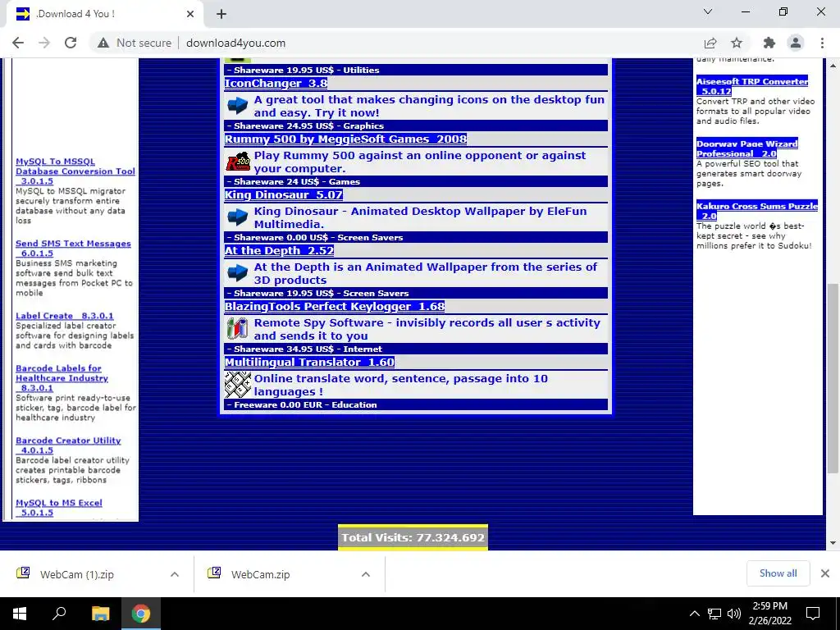Open the Chrome three-dot menu
840x630 pixels.
click(822, 43)
